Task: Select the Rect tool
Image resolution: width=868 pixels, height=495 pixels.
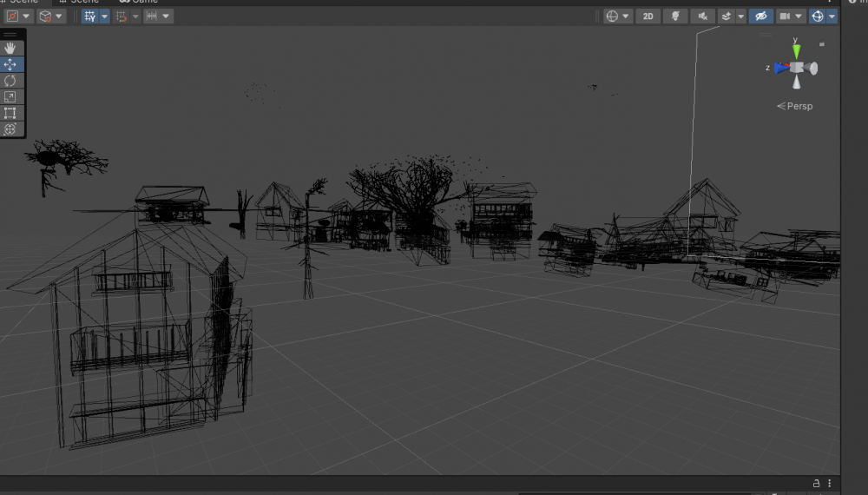Action: [x=10, y=113]
